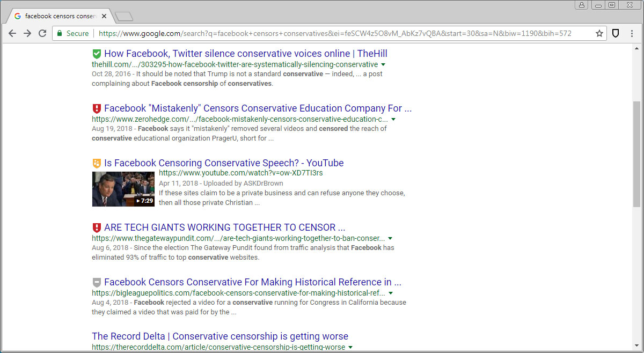Click the Chrome user profile icon
The image size is (644, 353).
click(582, 5)
